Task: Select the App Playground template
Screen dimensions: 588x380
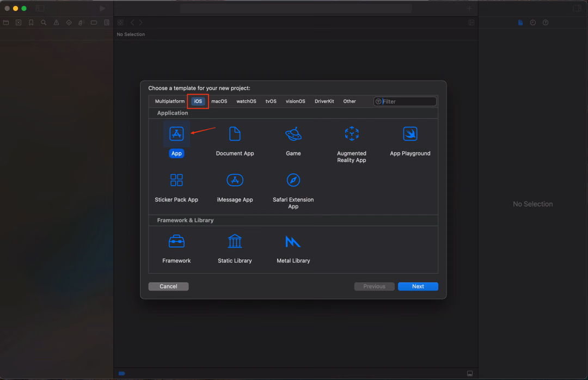Action: (410, 134)
